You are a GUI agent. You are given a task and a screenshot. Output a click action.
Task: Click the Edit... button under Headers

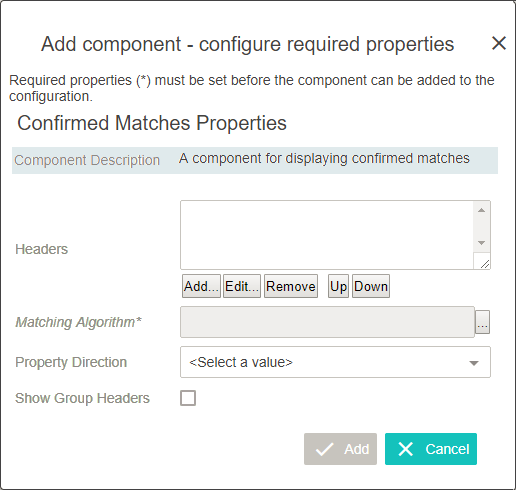[x=242, y=286]
